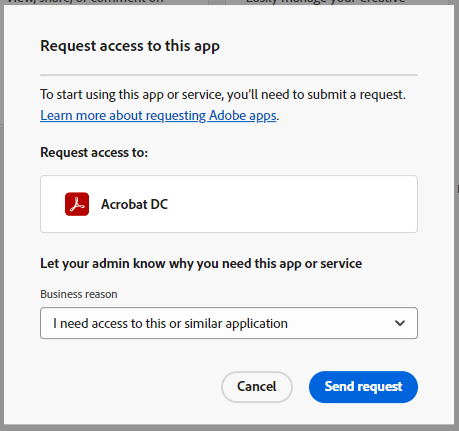Select the Acrobat DC text label
Image resolution: width=459 pixels, height=431 pixels.
[135, 204]
